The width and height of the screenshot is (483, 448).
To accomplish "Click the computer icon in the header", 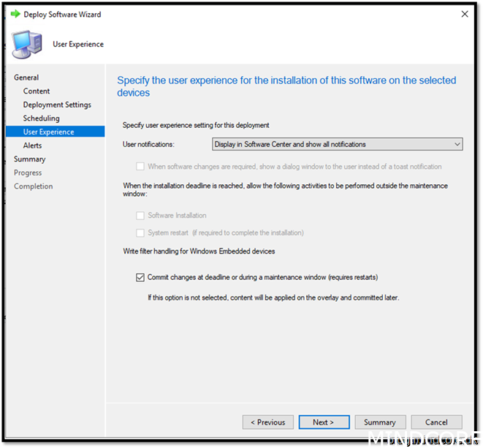I will [26, 44].
